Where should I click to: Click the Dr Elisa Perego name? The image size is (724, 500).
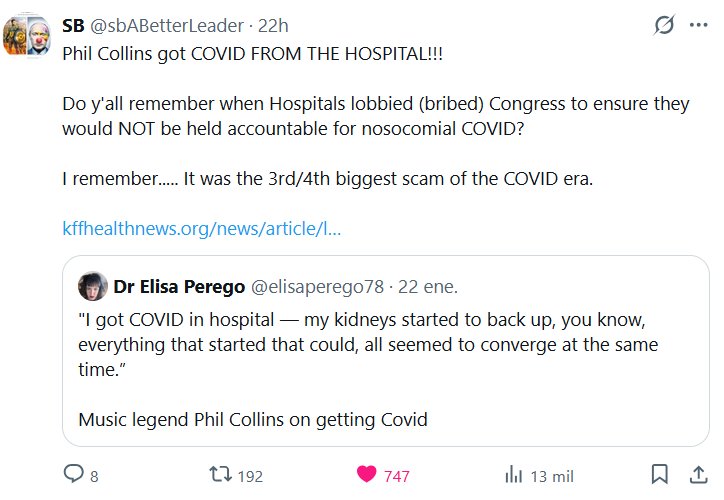(179, 287)
